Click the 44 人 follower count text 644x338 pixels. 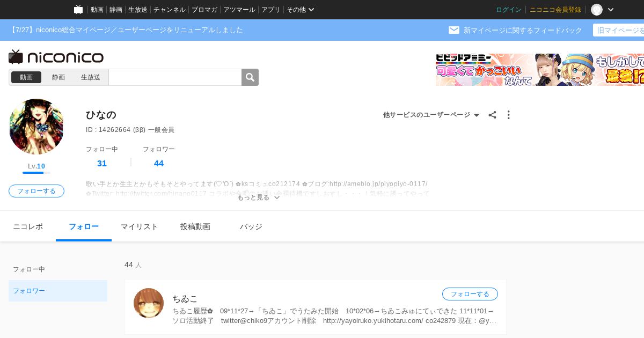pos(133,264)
